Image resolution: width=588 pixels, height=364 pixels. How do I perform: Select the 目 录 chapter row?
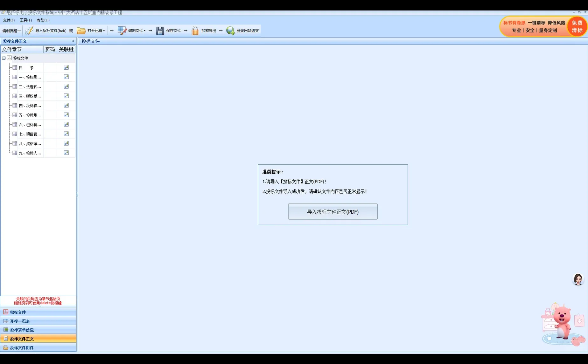[x=26, y=68]
